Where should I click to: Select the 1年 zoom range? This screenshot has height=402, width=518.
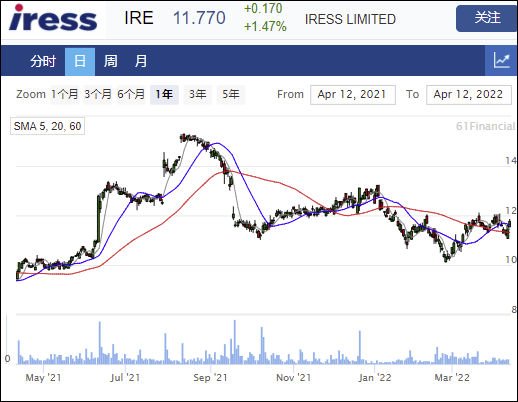tap(164, 94)
